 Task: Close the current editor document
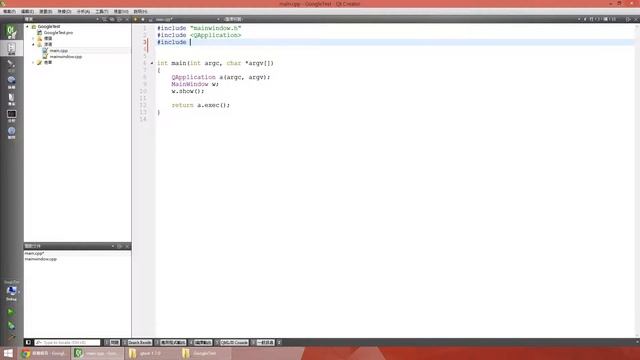click(x=636, y=19)
